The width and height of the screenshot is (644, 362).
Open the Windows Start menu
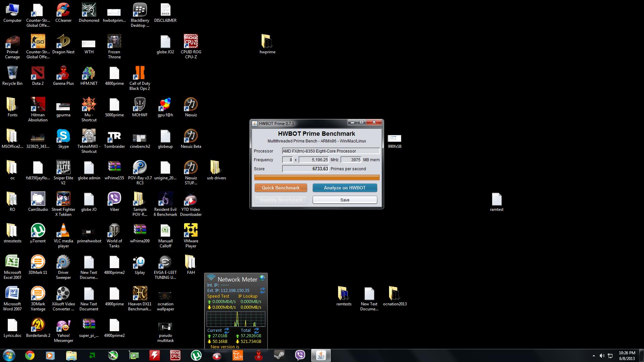9,355
